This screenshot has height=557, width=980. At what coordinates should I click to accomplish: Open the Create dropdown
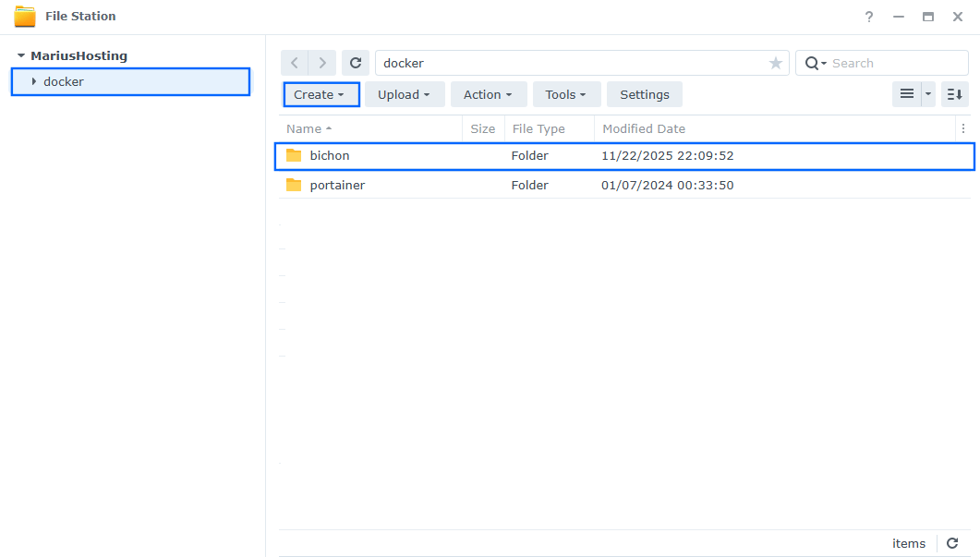click(x=321, y=94)
